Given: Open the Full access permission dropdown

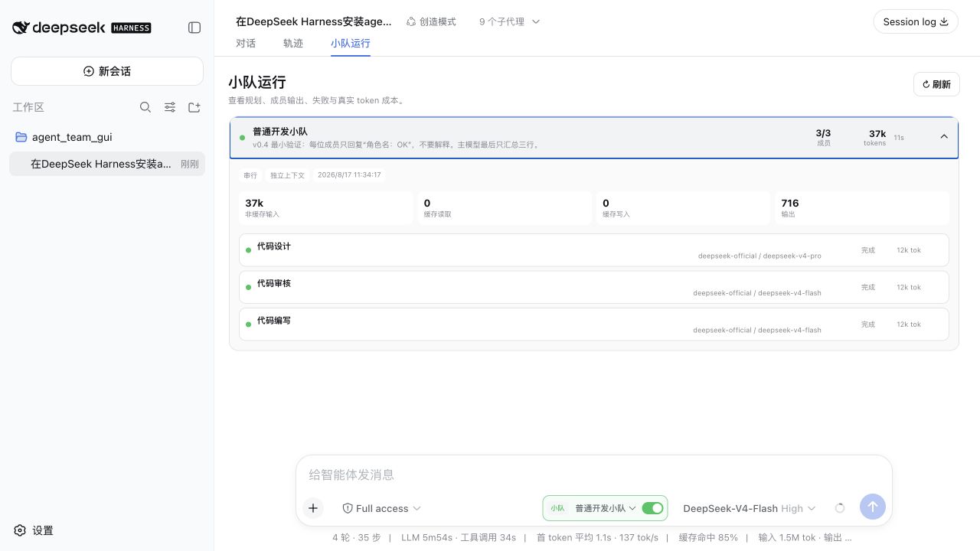Looking at the screenshot, I should pos(381,508).
